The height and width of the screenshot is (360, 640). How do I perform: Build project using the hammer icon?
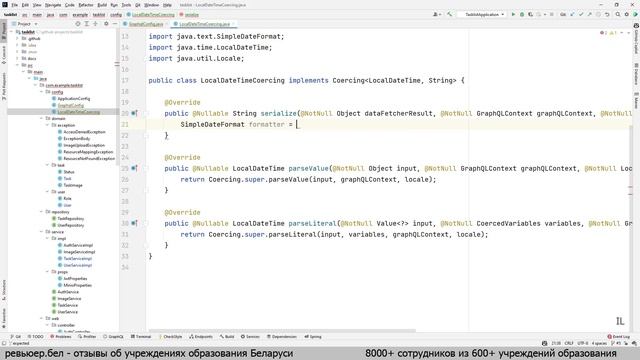[449, 14]
